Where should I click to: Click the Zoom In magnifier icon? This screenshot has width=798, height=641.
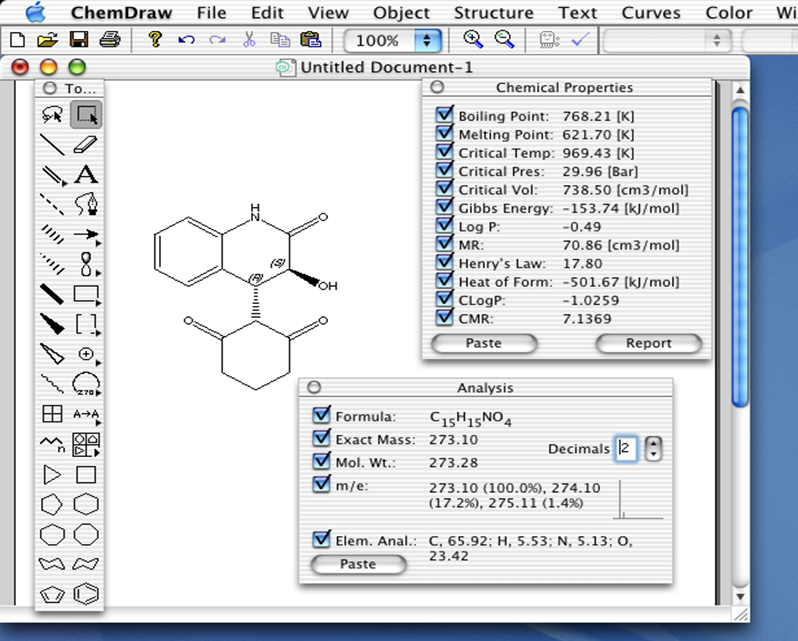pyautogui.click(x=473, y=39)
